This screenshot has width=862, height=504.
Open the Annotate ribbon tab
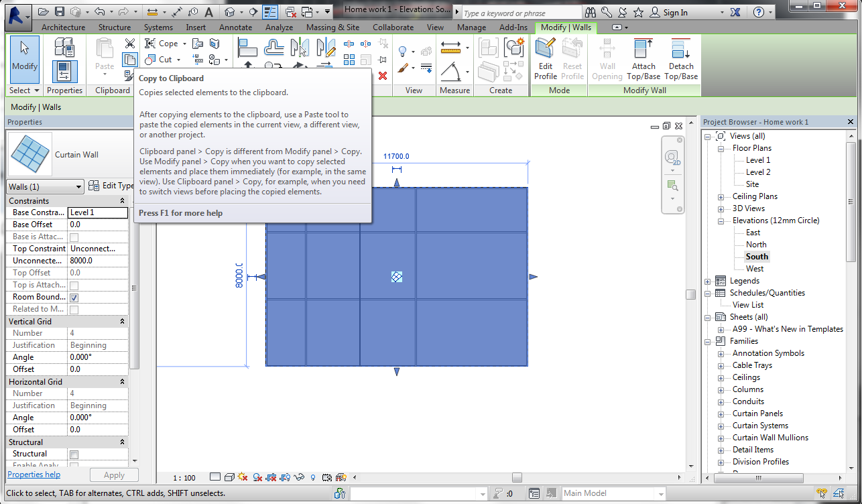tap(235, 27)
